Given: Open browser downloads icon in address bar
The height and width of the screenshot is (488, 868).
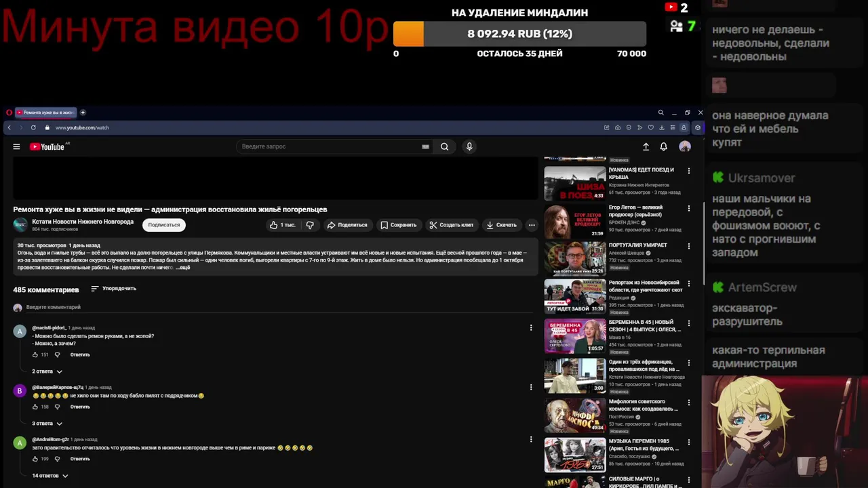Looking at the screenshot, I should click(x=662, y=127).
